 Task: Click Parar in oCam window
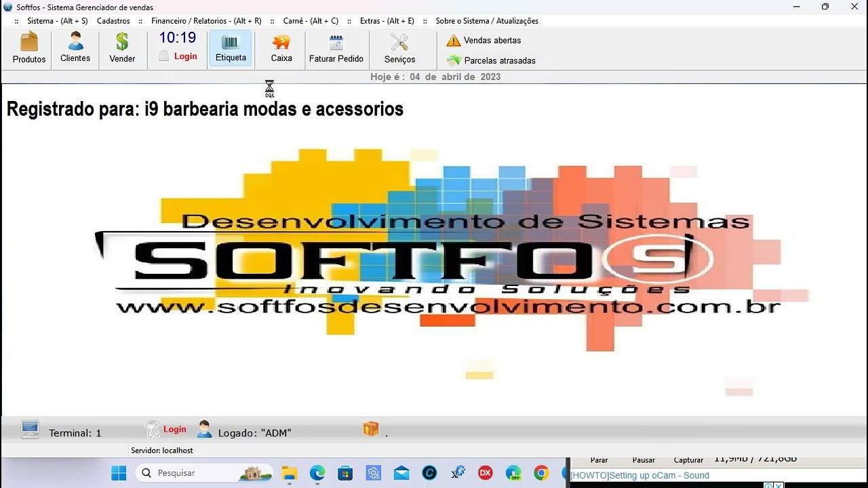pyautogui.click(x=599, y=460)
